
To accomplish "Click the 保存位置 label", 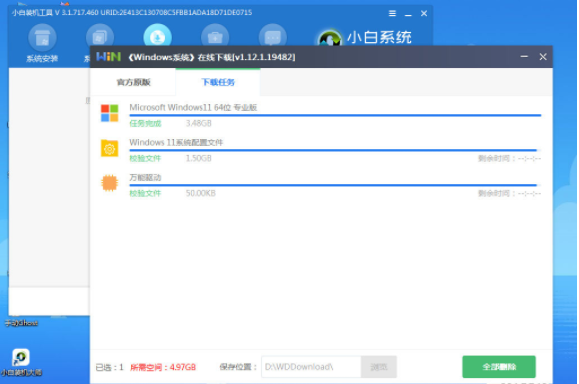I will pos(238,367).
